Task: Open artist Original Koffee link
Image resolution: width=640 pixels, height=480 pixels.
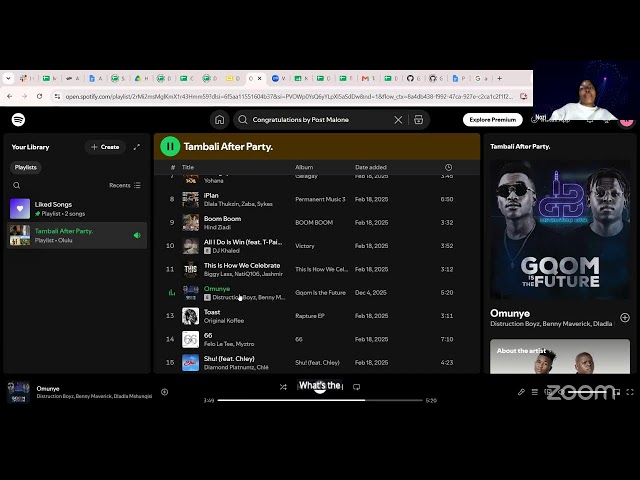Action: (224, 320)
